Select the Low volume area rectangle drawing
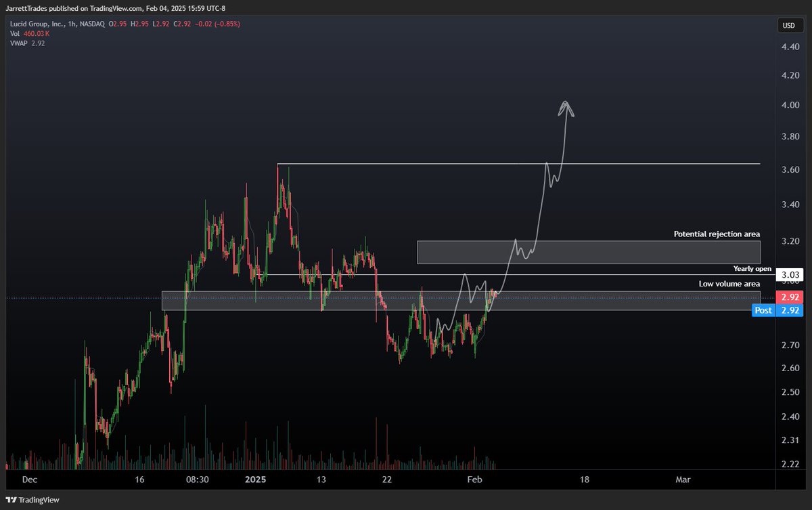This screenshot has width=812, height=510. (461, 301)
